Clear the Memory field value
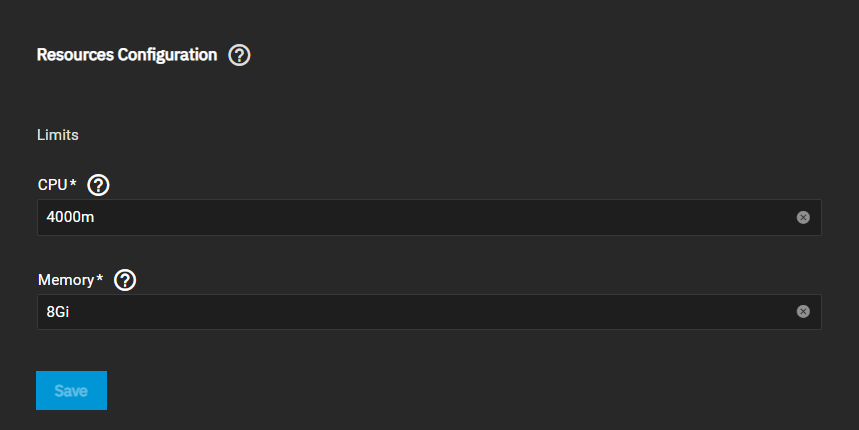 803,311
